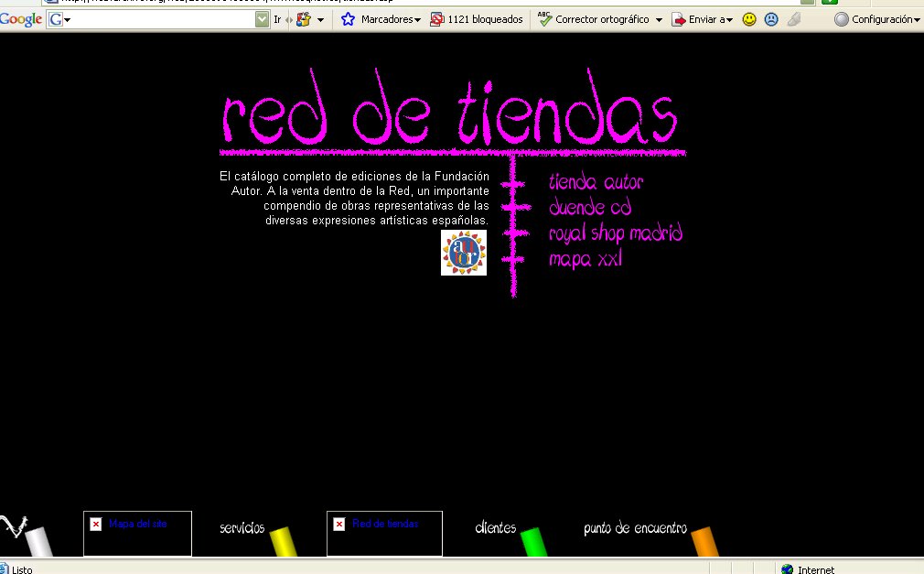924x574 pixels.
Task: Click the white chalk home icon
Action: tap(27, 536)
